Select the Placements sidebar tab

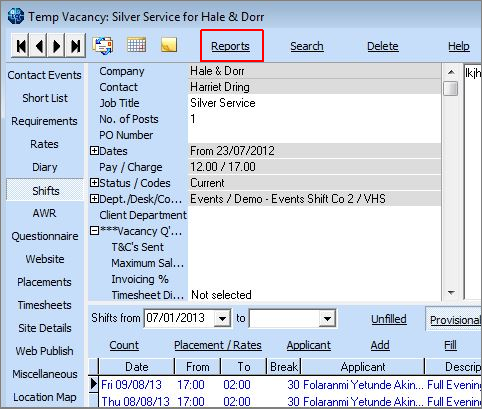pyautogui.click(x=45, y=282)
